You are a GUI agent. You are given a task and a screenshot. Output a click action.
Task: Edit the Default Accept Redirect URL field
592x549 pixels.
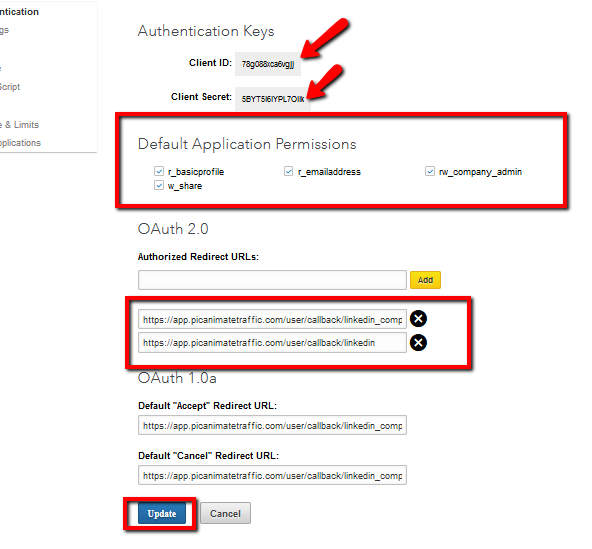pyautogui.click(x=272, y=426)
